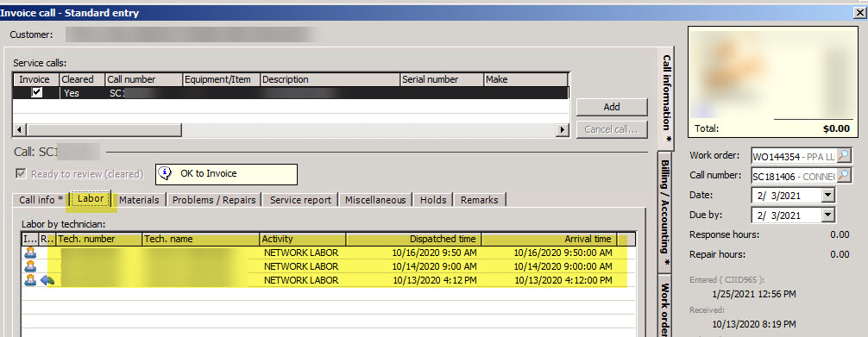Click left arrow of service calls scrollbar

pyautogui.click(x=19, y=130)
